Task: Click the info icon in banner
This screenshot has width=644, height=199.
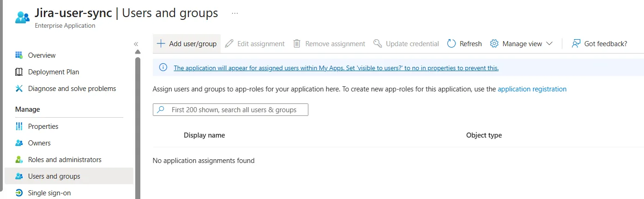Action: click(x=163, y=68)
